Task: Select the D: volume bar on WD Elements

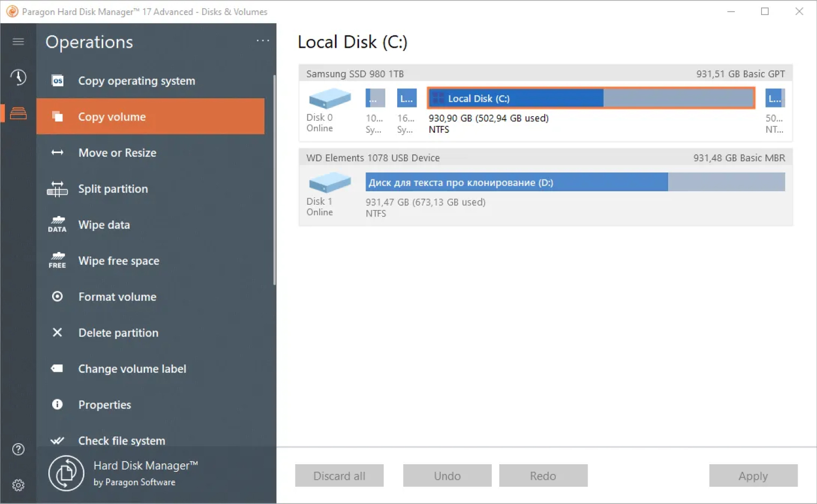Action: 575,182
